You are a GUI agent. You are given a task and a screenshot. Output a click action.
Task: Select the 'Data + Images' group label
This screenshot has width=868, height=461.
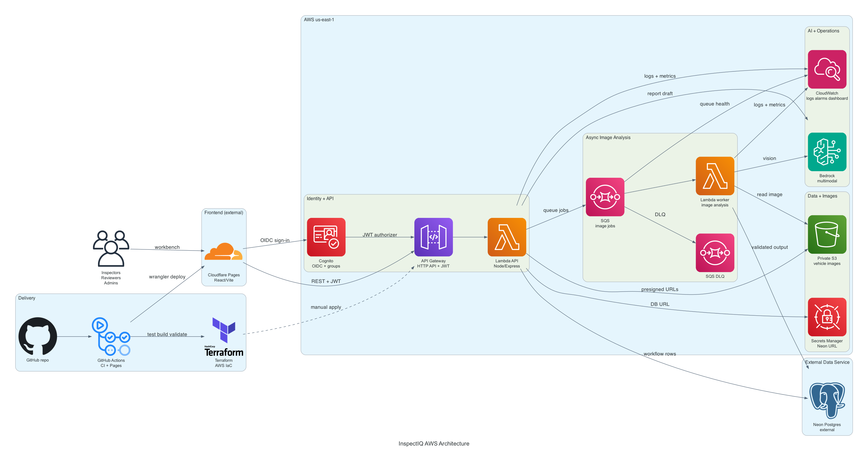point(822,196)
